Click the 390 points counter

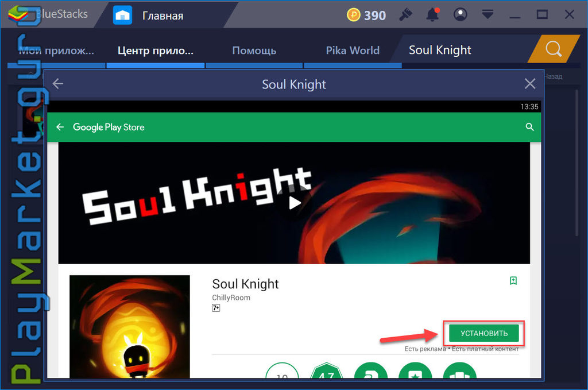pyautogui.click(x=375, y=16)
